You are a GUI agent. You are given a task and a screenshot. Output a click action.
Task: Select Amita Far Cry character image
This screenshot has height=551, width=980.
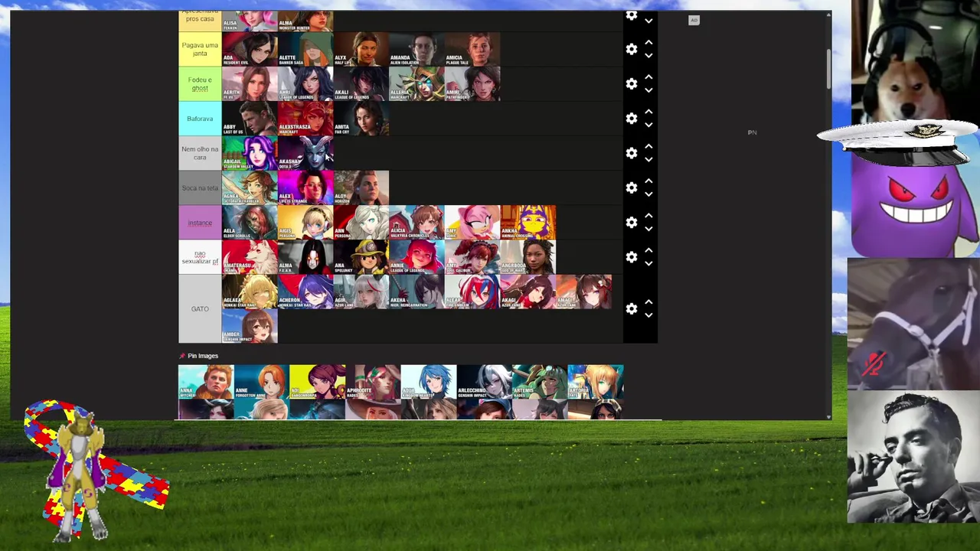point(361,119)
